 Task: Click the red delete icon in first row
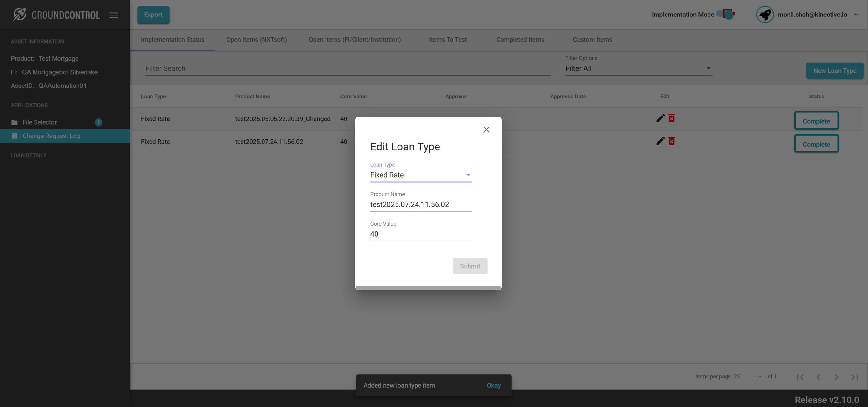tap(672, 118)
